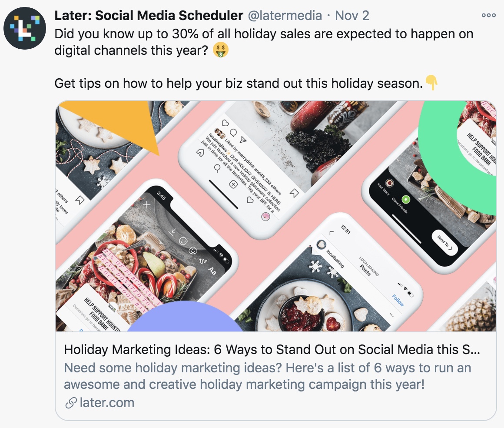Click the later.com link icon
This screenshot has height=428, width=504.
pos(71,403)
